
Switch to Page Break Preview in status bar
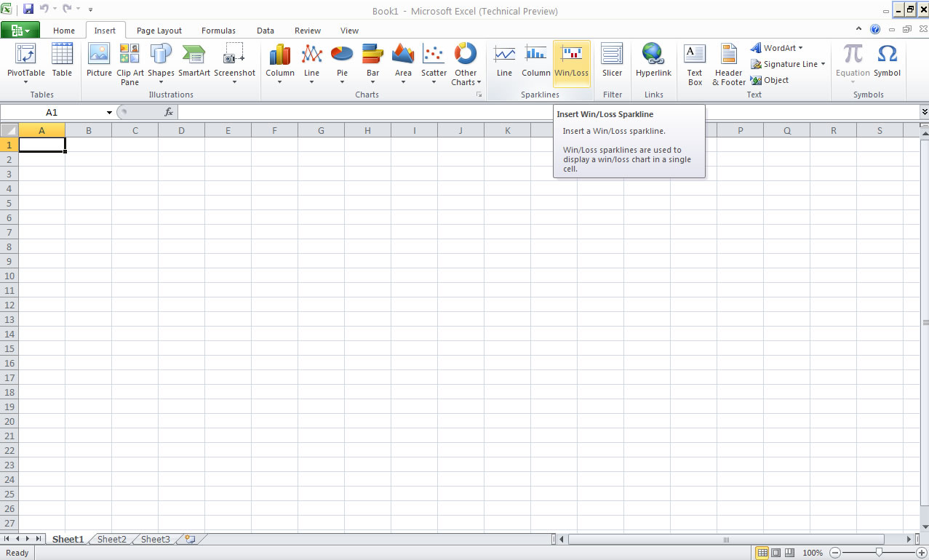click(x=790, y=553)
